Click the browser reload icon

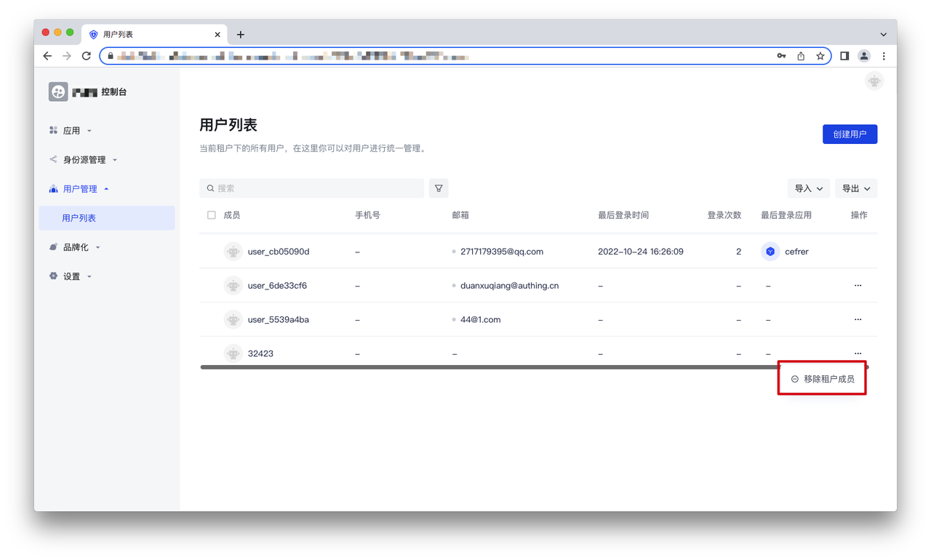(x=87, y=56)
